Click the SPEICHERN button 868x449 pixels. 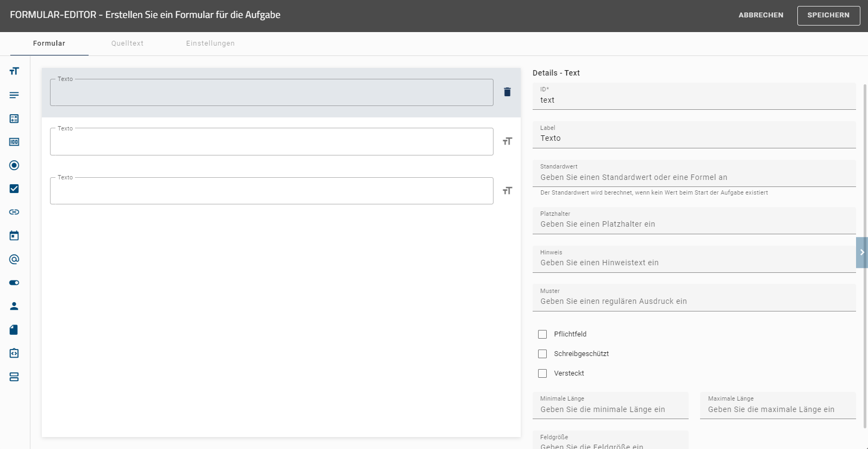(828, 15)
